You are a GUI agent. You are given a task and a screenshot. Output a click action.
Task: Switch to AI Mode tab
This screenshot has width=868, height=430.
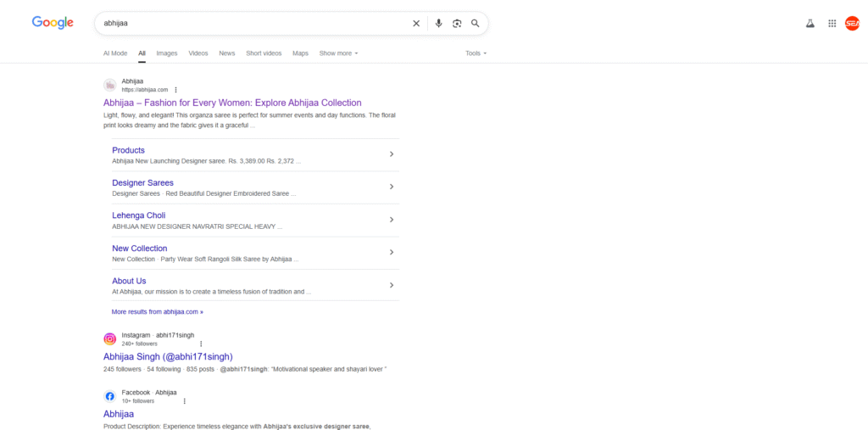[x=115, y=53]
